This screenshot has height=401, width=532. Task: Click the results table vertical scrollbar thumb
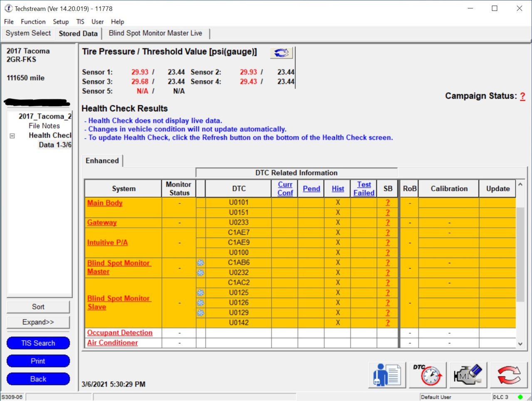(x=520, y=254)
